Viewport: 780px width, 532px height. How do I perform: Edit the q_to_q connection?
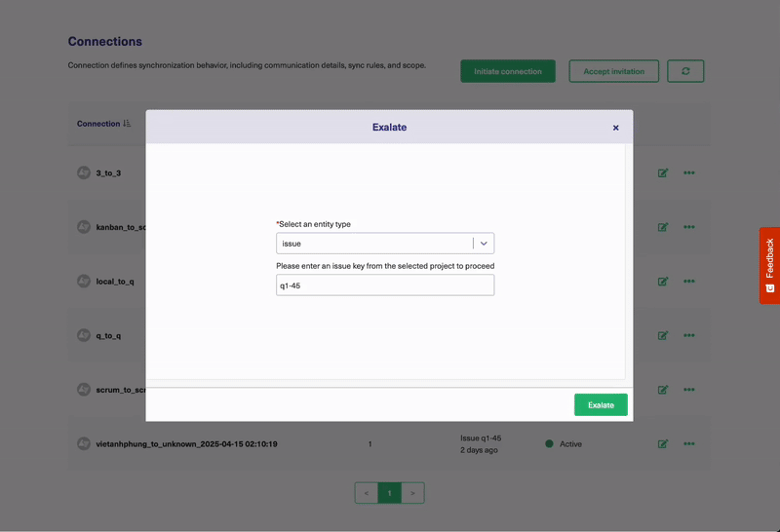663,335
